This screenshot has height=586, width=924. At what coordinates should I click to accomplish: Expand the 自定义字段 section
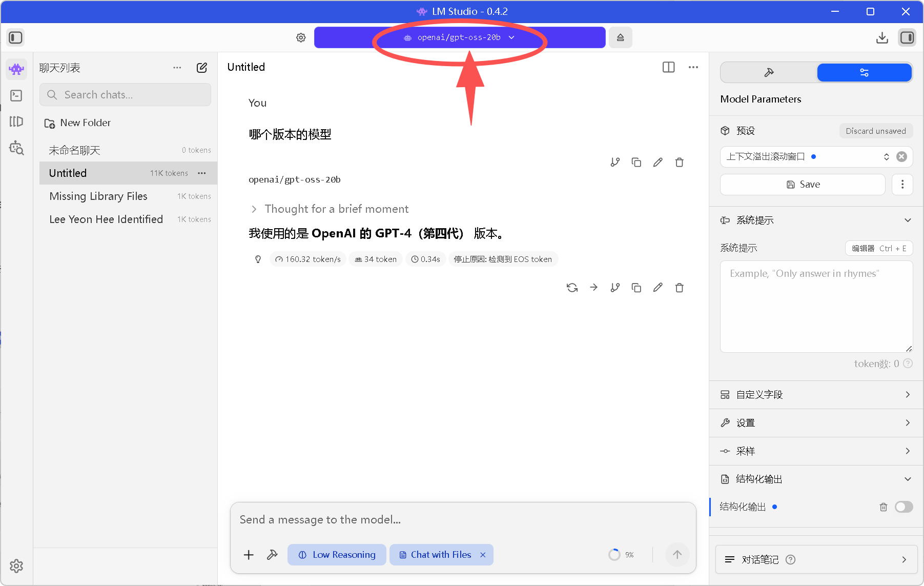pyautogui.click(x=816, y=395)
